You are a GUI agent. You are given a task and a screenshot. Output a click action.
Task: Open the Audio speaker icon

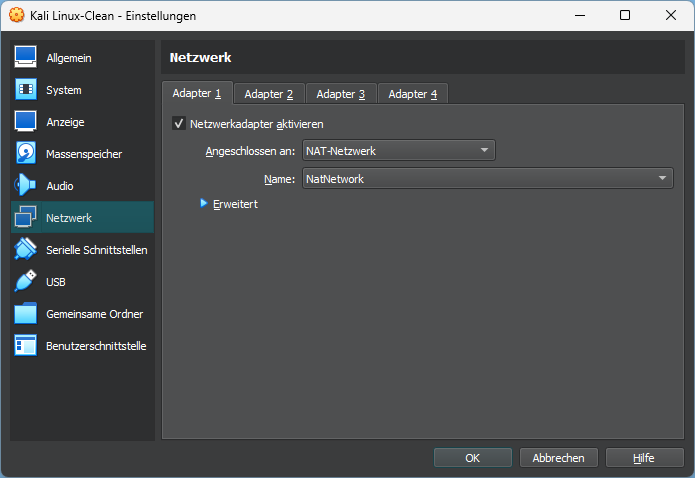coord(26,186)
